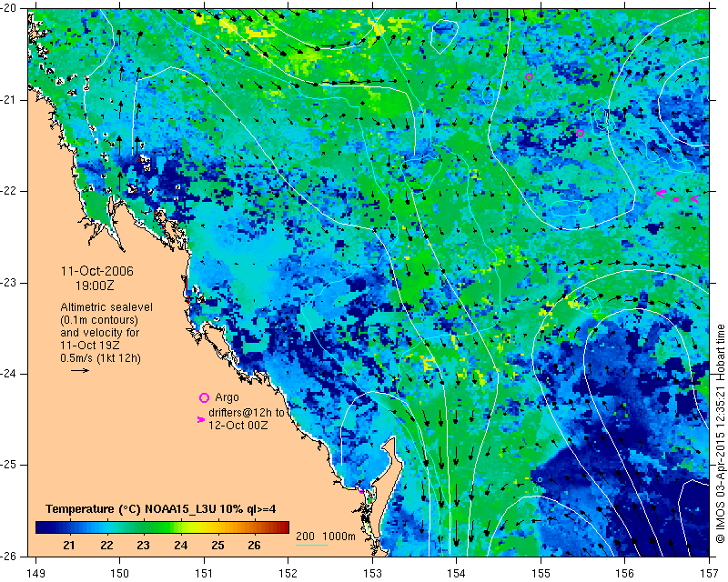The height and width of the screenshot is (582, 728).
Task: Click the colorbar tick label 26
Action: [254, 546]
